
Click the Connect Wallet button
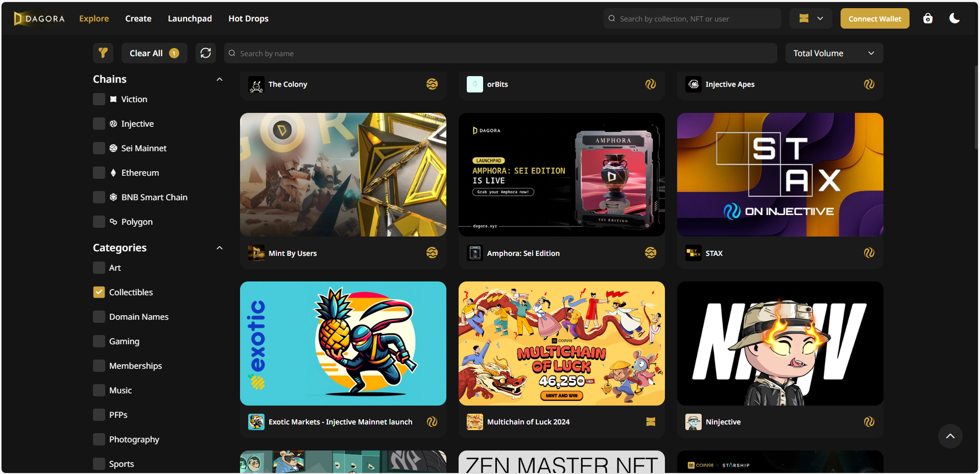point(875,18)
